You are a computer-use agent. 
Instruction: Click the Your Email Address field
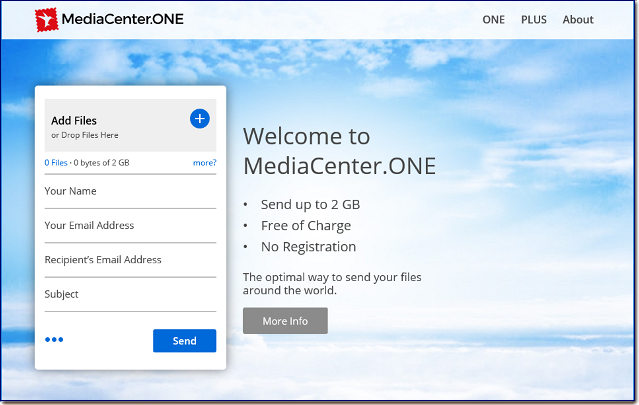130,226
